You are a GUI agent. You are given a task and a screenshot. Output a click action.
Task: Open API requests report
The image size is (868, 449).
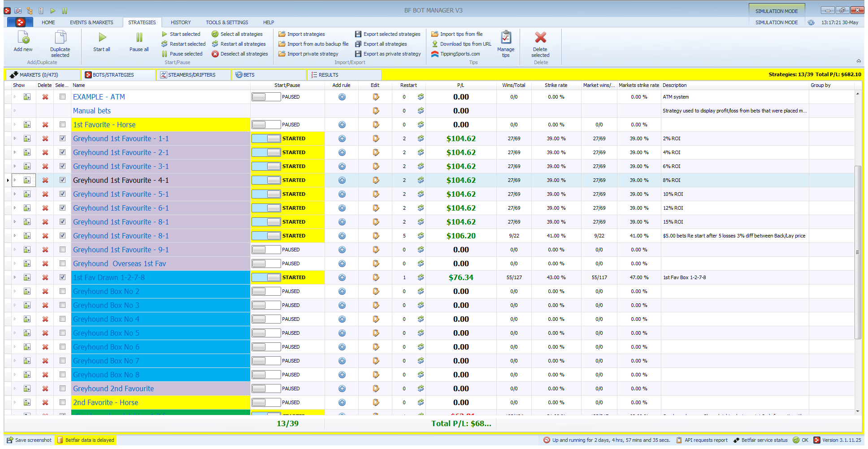coord(702,440)
